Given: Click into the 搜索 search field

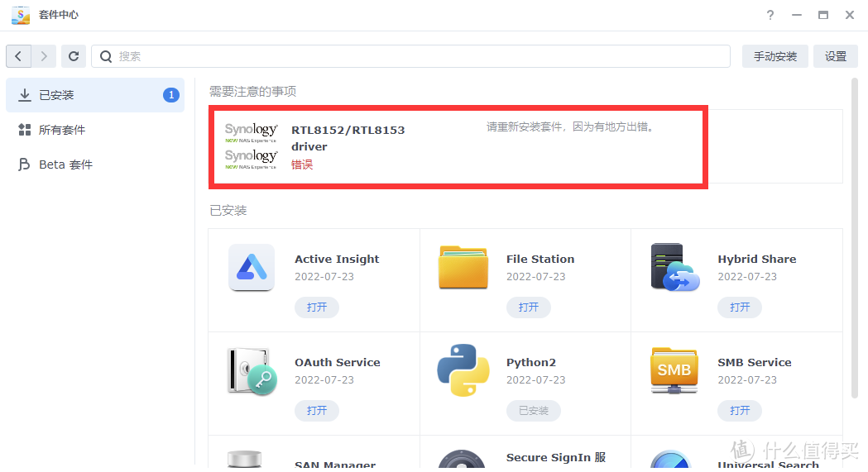Looking at the screenshot, I should [414, 56].
